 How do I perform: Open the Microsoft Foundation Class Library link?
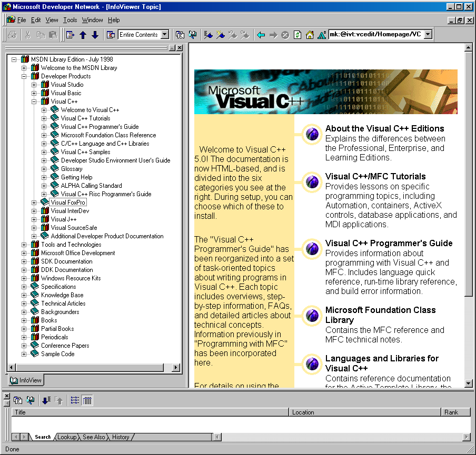click(x=380, y=315)
